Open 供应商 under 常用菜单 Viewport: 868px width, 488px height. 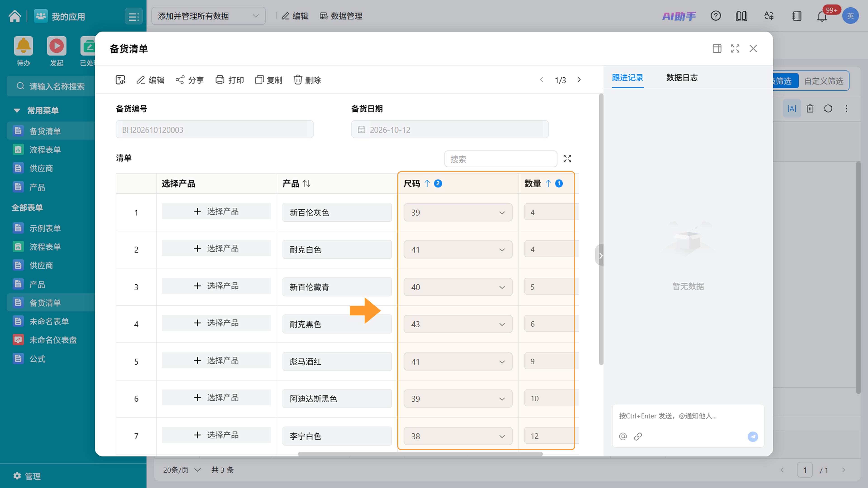(x=41, y=168)
